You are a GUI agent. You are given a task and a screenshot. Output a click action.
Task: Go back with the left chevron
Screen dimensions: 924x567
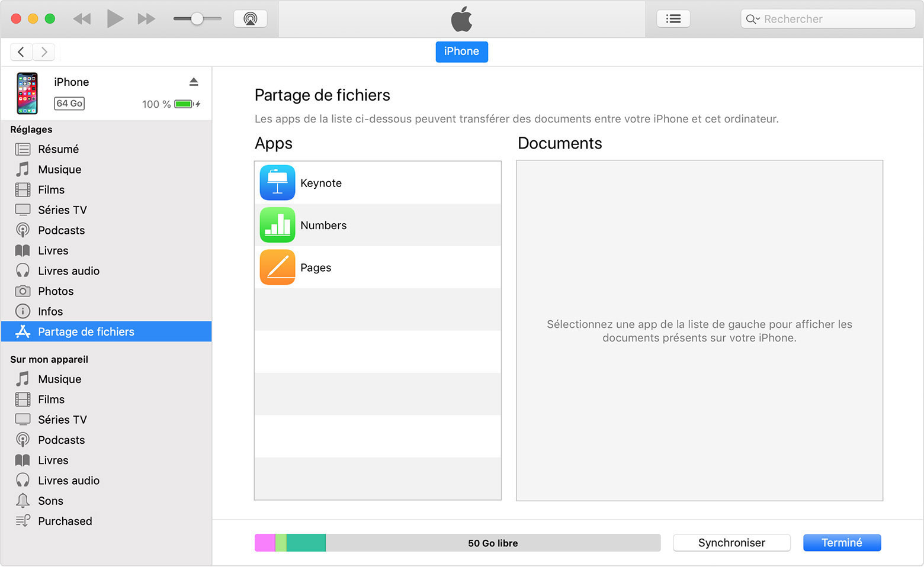(x=21, y=52)
